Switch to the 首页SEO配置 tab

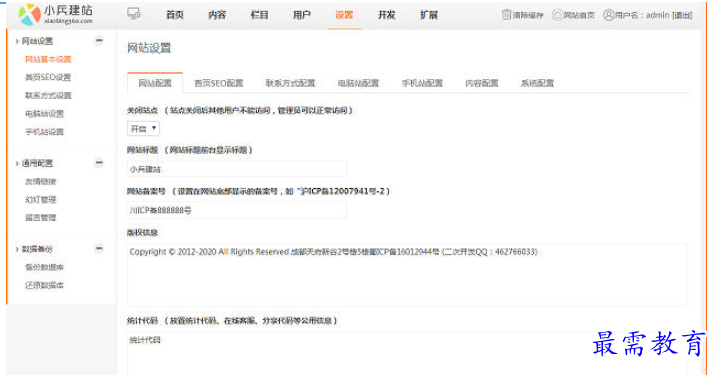click(x=219, y=83)
